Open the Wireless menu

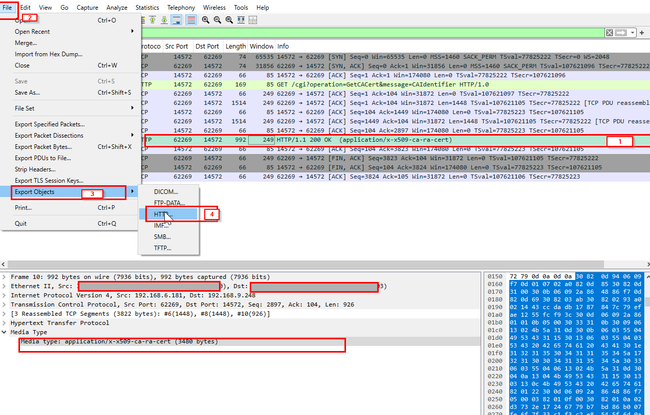(214, 7)
